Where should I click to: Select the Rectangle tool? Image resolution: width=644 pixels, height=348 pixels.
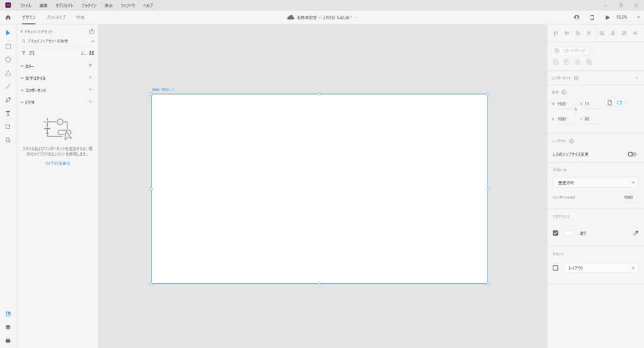(x=8, y=46)
